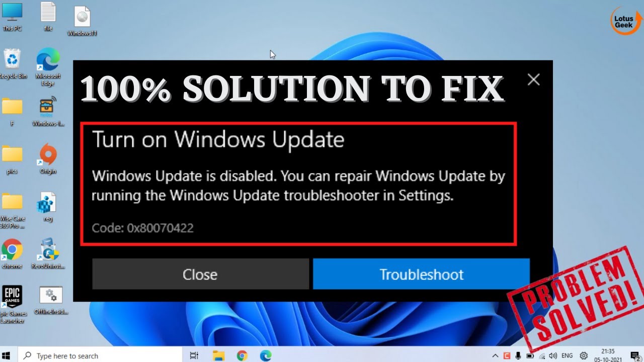The width and height of the screenshot is (644, 362).
Task: Launch Chrome from the taskbar
Action: pyautogui.click(x=242, y=355)
